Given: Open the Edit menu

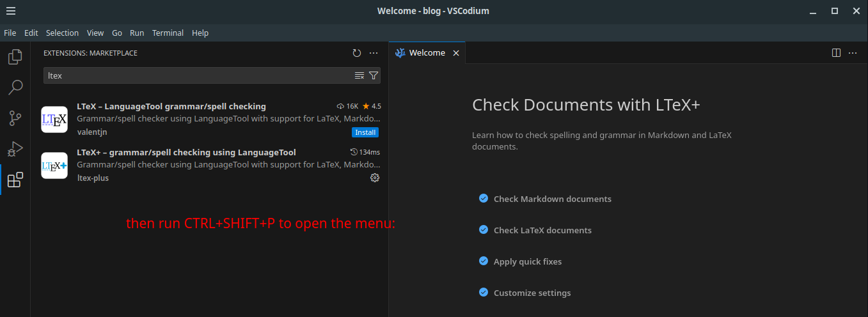Looking at the screenshot, I should pos(31,33).
